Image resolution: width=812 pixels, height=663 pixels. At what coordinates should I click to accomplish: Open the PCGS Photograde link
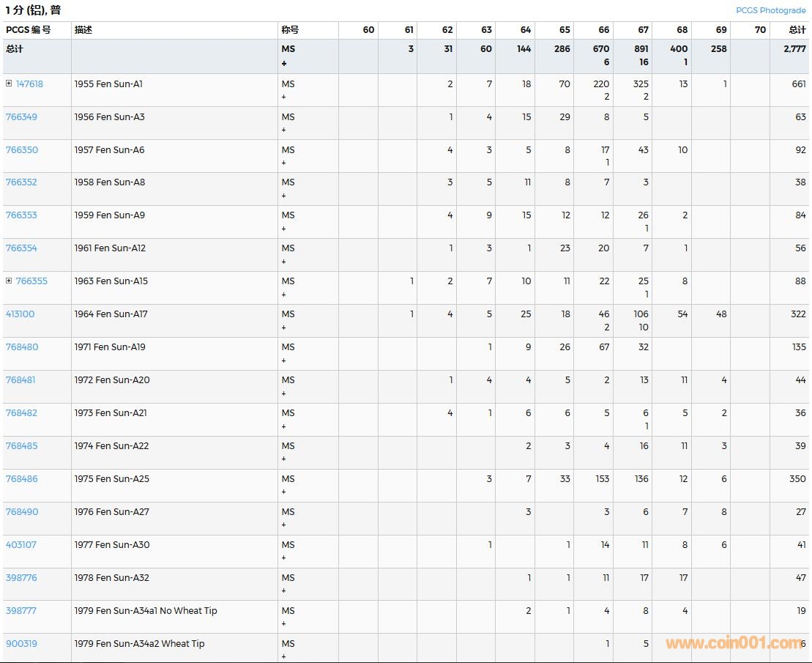(770, 10)
